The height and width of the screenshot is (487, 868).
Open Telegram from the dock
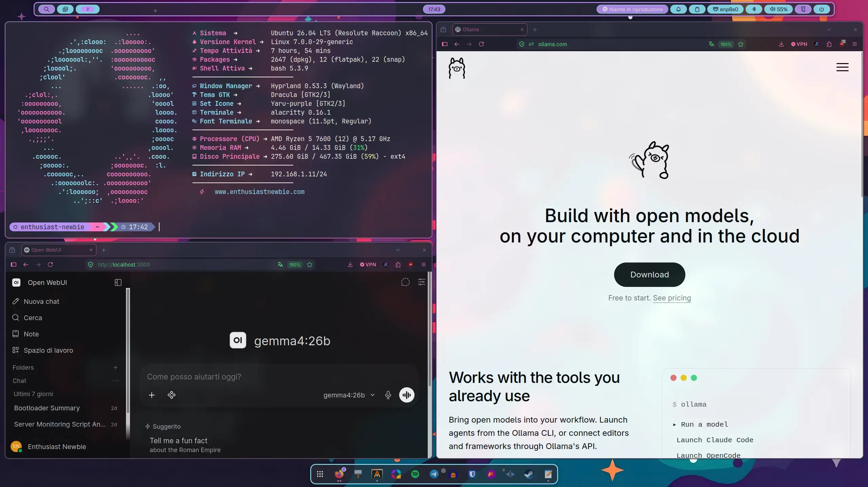[x=434, y=474]
